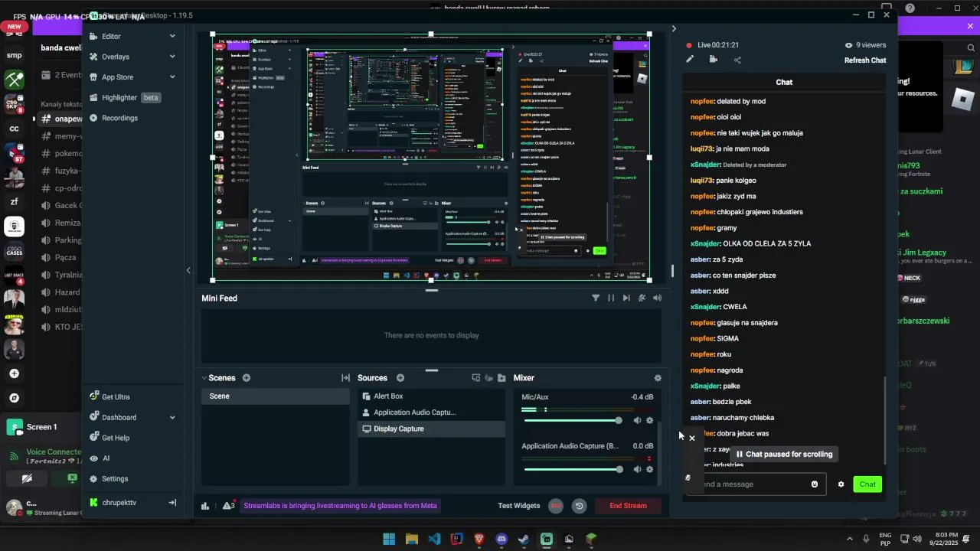This screenshot has height=551, width=980.
Task: Mute Application Audio Capture channel
Action: (638, 469)
